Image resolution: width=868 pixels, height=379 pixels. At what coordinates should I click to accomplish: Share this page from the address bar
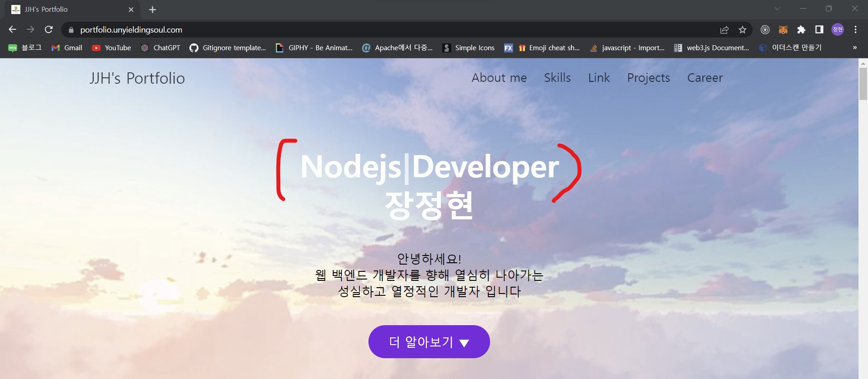coord(724,30)
